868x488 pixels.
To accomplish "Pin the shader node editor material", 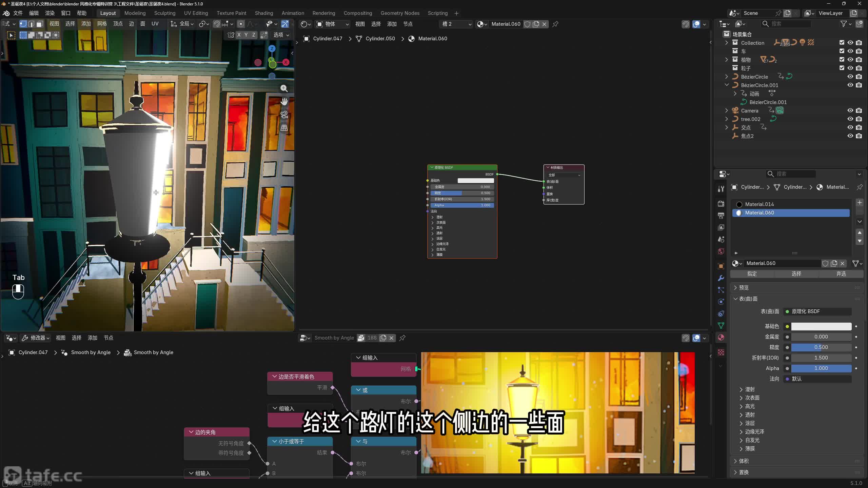I will (555, 24).
